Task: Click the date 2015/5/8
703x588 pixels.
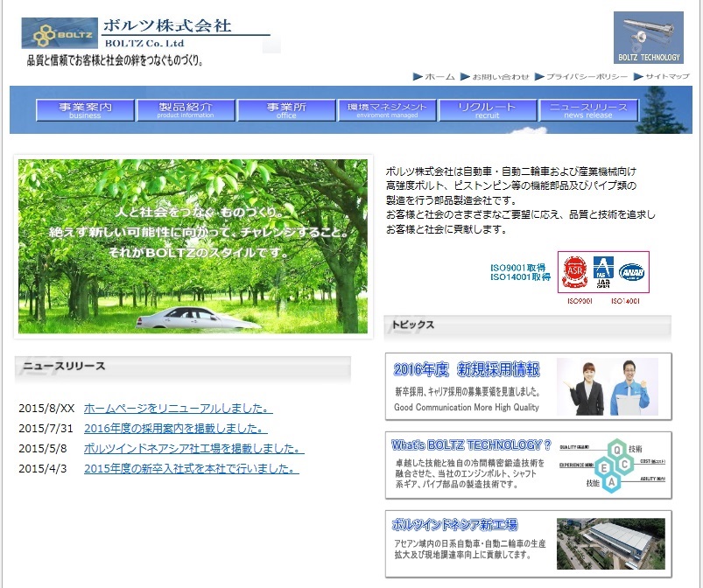Action: tap(43, 449)
